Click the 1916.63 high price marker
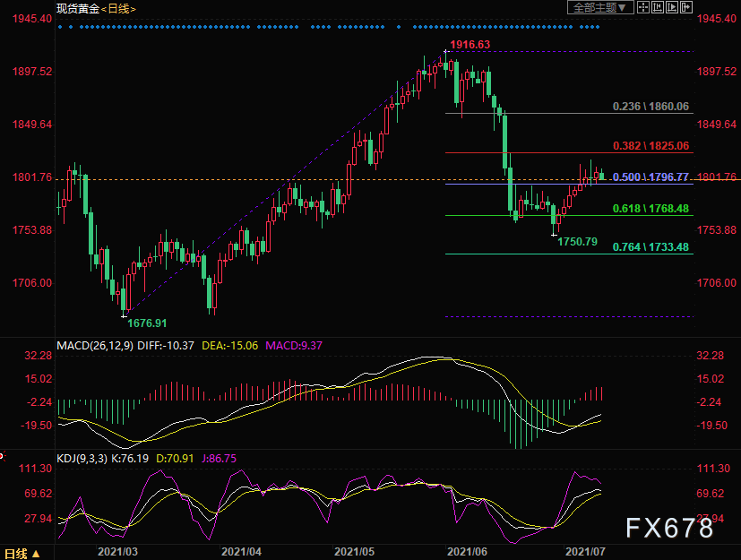741x560 pixels. click(x=470, y=44)
